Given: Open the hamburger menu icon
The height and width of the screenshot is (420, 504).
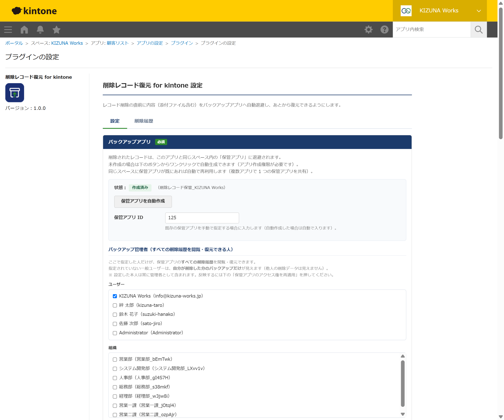Looking at the screenshot, I should pos(8,30).
